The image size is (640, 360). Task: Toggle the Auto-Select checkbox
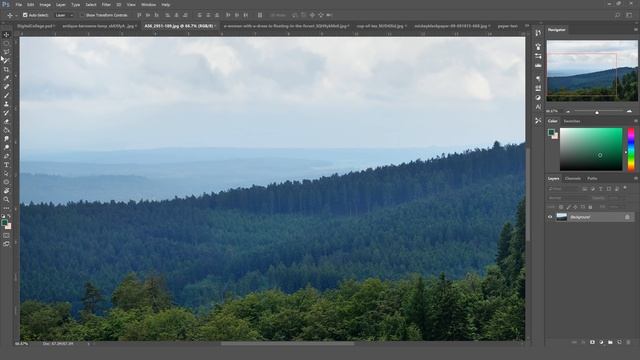pyautogui.click(x=25, y=15)
